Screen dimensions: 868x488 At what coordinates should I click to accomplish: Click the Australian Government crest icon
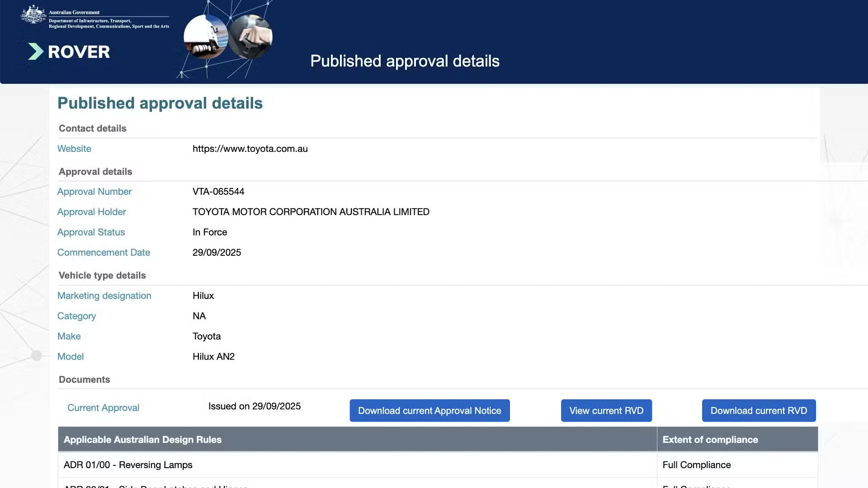point(33,15)
